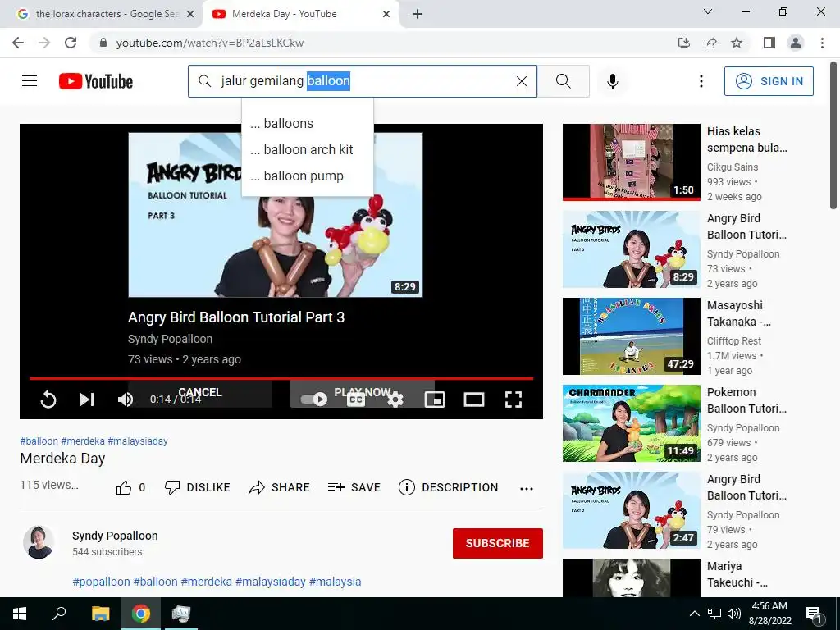Open the YouTube guide hamburger menu
This screenshot has height=630, width=840.
click(x=30, y=81)
